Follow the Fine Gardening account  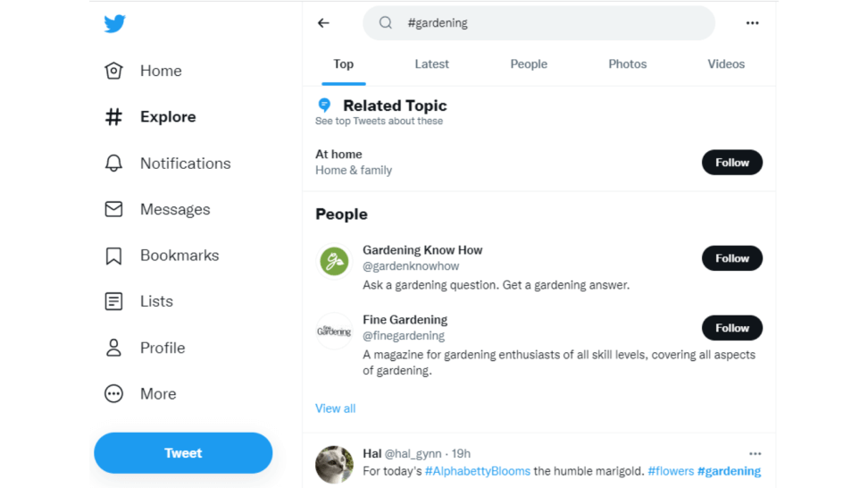click(x=732, y=328)
